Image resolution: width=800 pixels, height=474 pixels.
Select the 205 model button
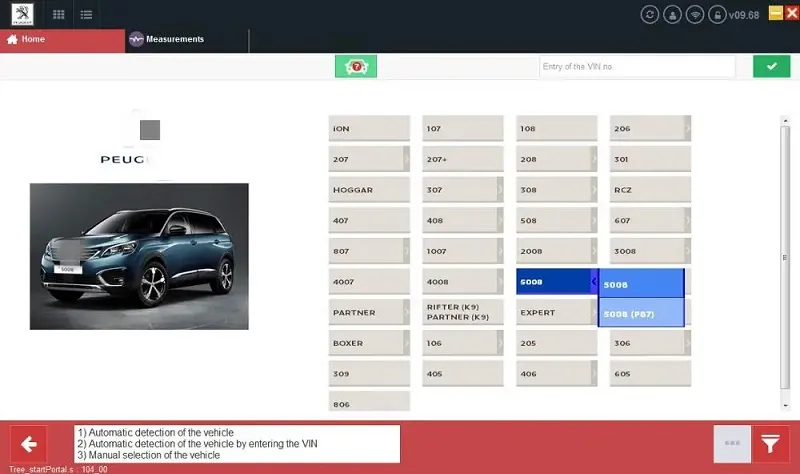point(557,342)
